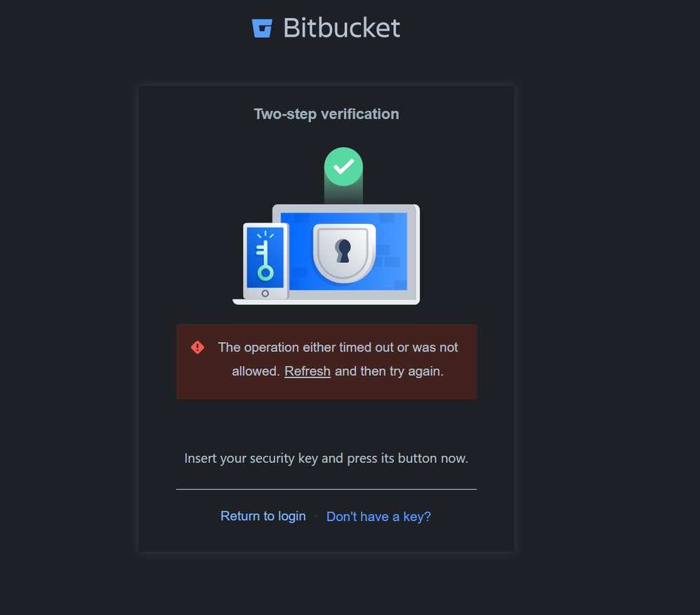Click the Refresh link in error message
Screen dimensions: 700x615
(308, 371)
